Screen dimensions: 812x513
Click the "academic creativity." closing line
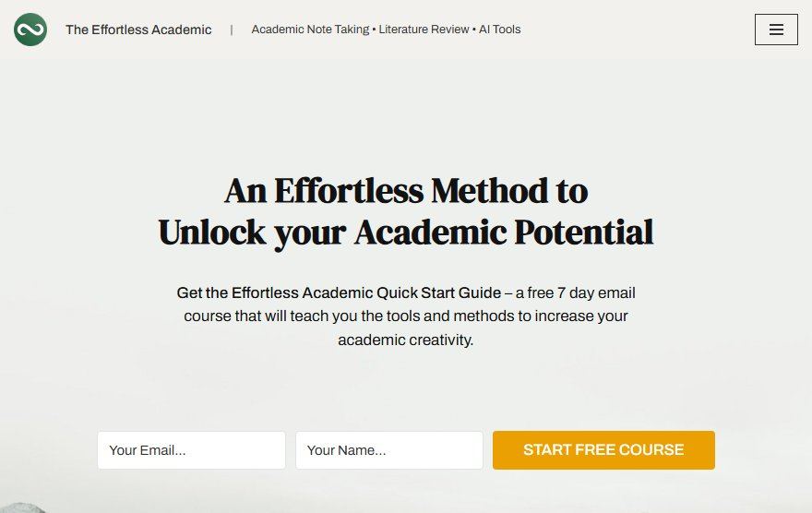[406, 340]
